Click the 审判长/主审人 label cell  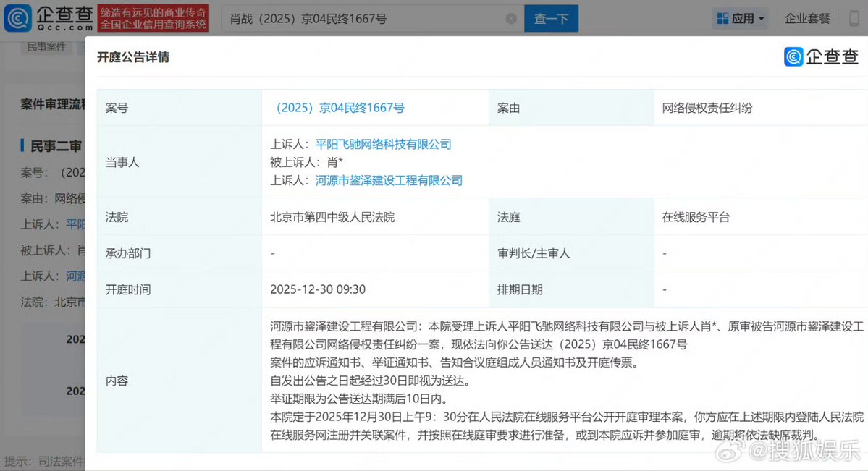(571, 253)
